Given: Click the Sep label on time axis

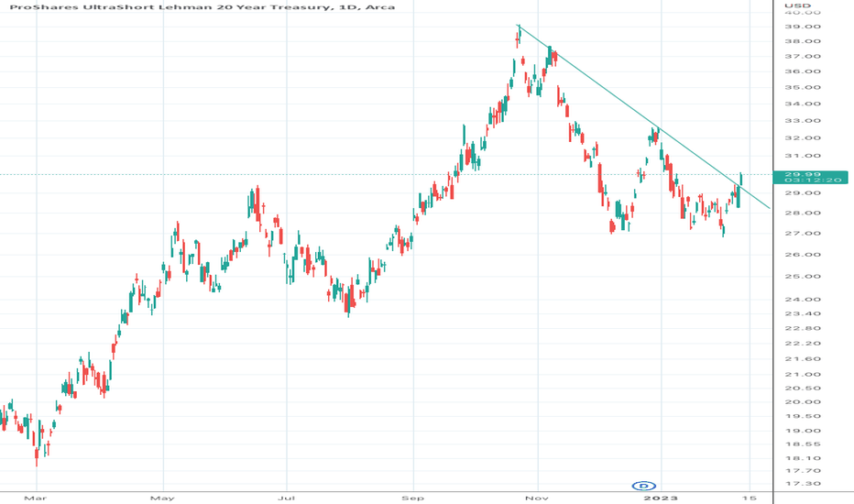Looking at the screenshot, I should tap(413, 498).
